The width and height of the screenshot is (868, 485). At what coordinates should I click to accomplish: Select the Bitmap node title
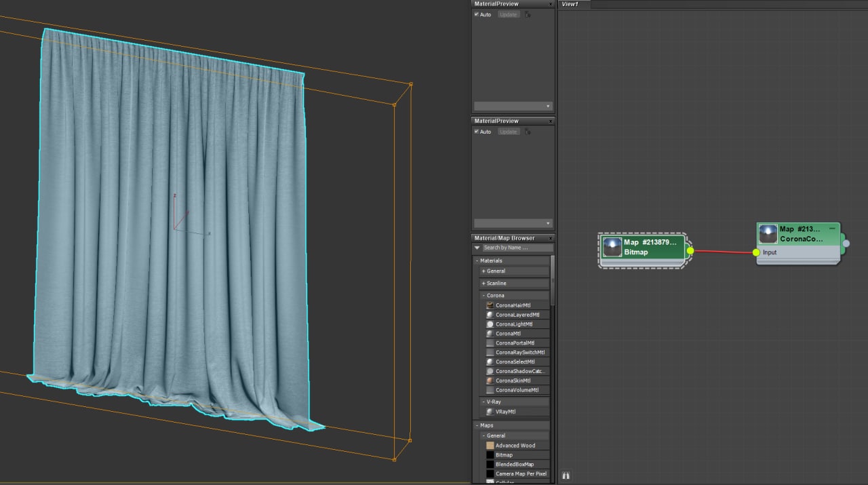[650, 242]
